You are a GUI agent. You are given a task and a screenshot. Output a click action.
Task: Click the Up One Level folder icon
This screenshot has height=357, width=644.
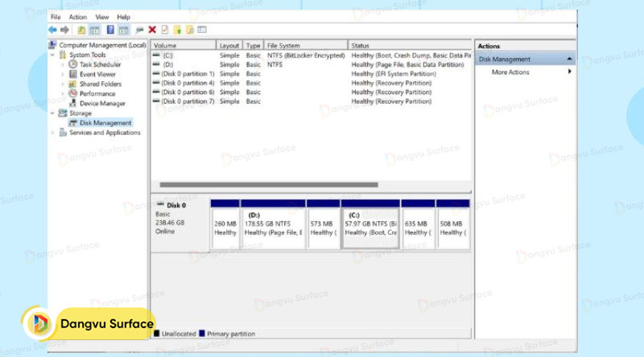[x=82, y=30]
